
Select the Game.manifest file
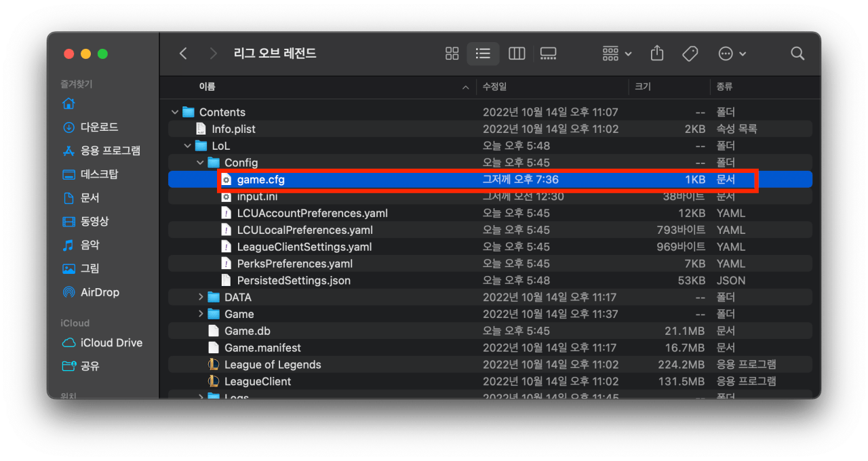tap(490, 348)
